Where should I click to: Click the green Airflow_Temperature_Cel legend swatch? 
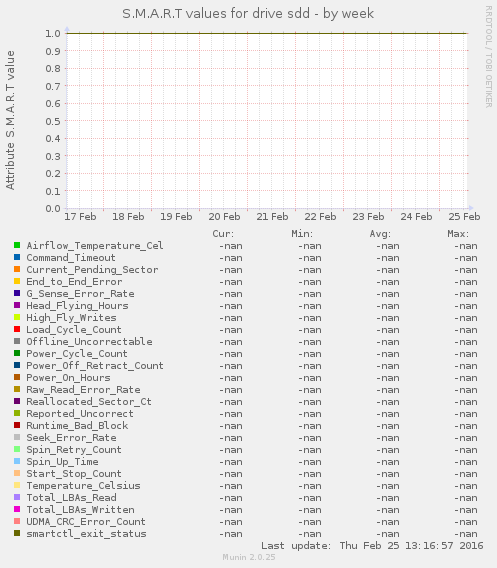(x=17, y=245)
